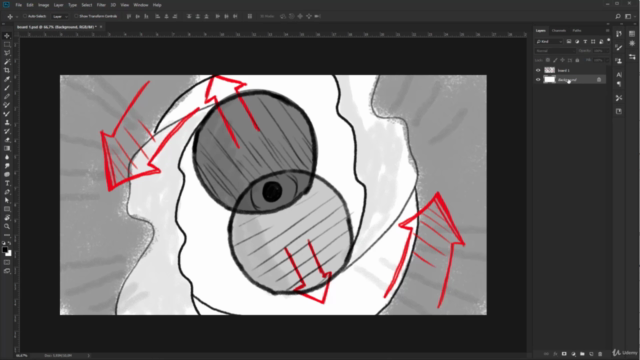This screenshot has width=640, height=360.
Task: Open the Layers panel options menu
Action: pos(607,31)
